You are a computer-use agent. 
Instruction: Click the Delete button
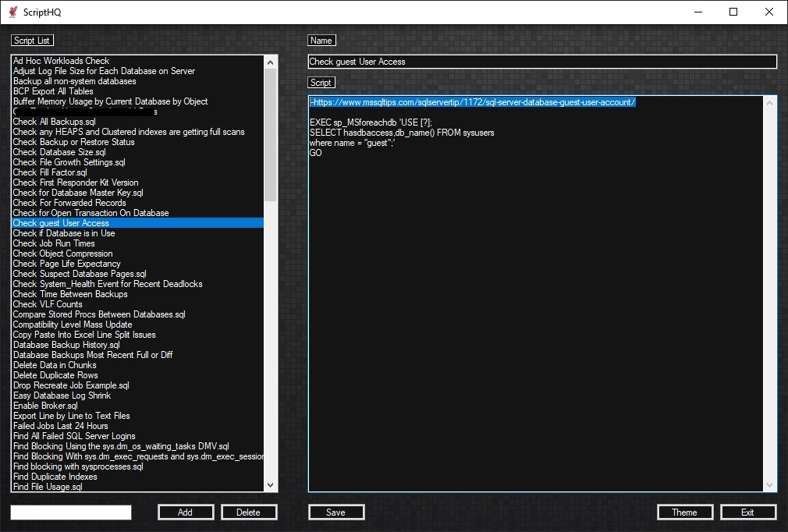pos(249,512)
